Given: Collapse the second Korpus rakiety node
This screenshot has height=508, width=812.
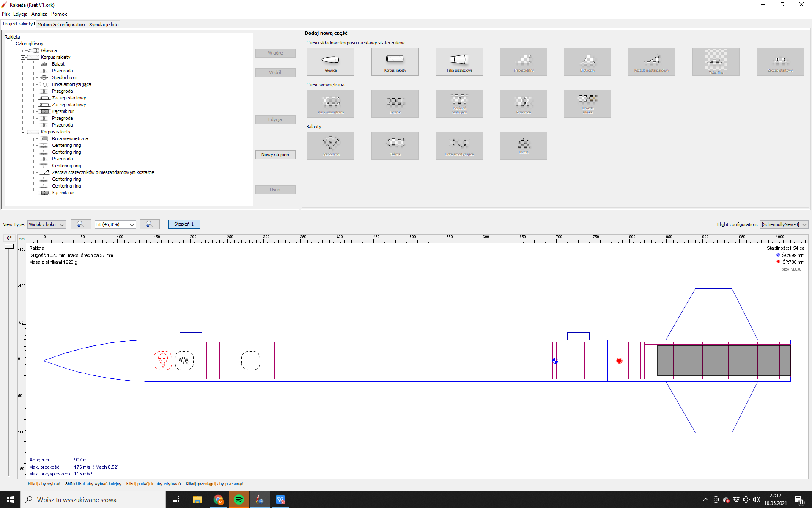Looking at the screenshot, I should click(23, 132).
